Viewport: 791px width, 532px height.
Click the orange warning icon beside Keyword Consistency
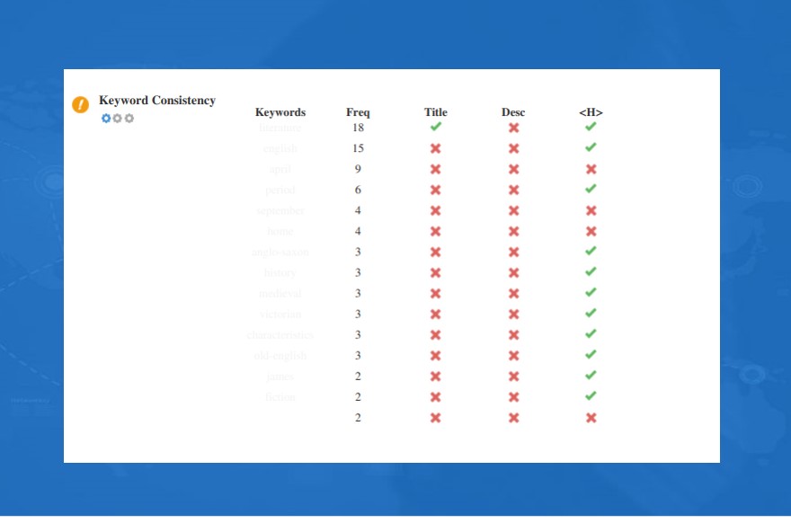click(80, 104)
